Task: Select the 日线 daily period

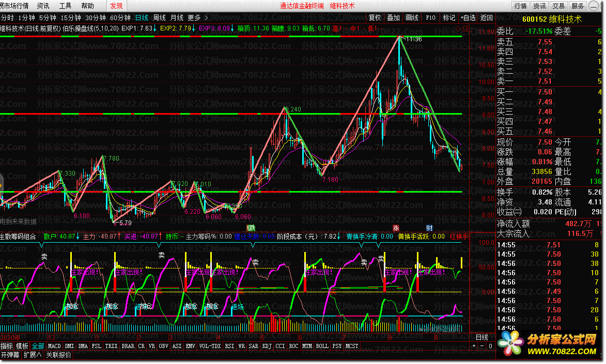Action: point(142,18)
